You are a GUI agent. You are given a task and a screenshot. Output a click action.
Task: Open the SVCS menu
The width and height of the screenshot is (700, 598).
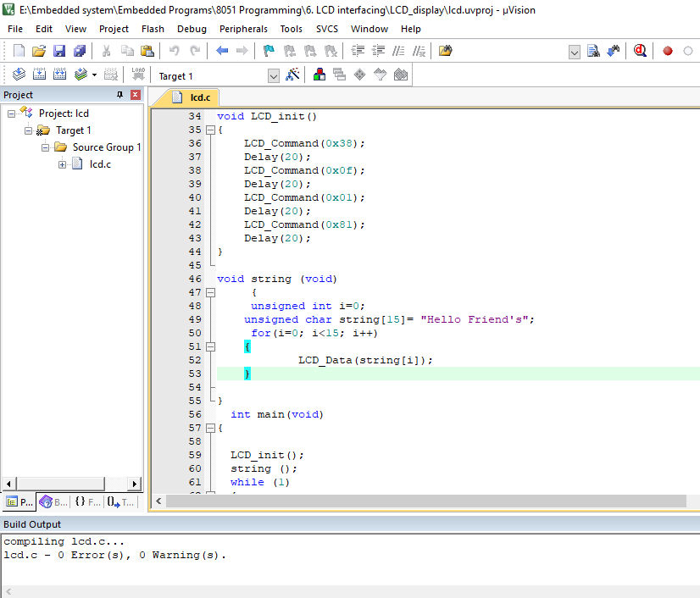pyautogui.click(x=327, y=29)
